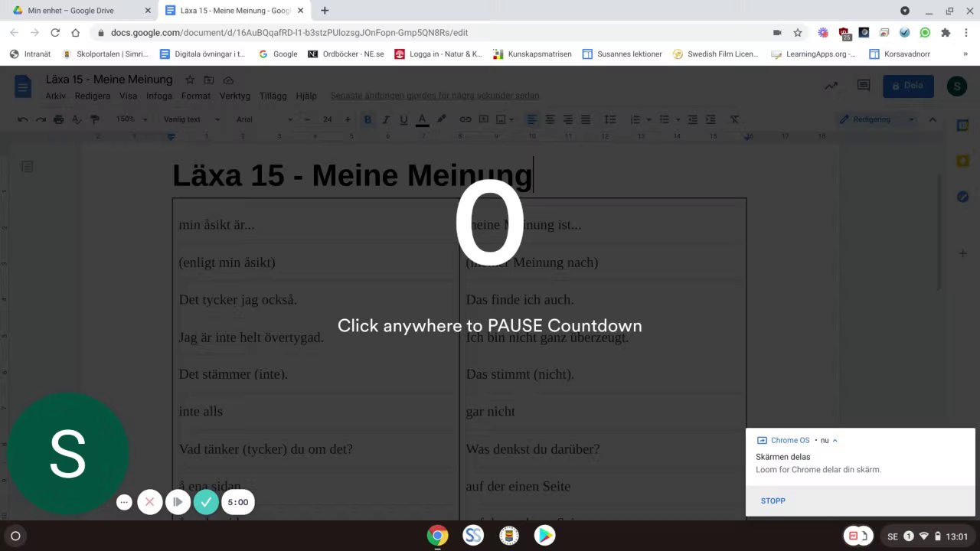This screenshot has height=551, width=980.
Task: Click the Google Docs print icon
Action: [58, 119]
